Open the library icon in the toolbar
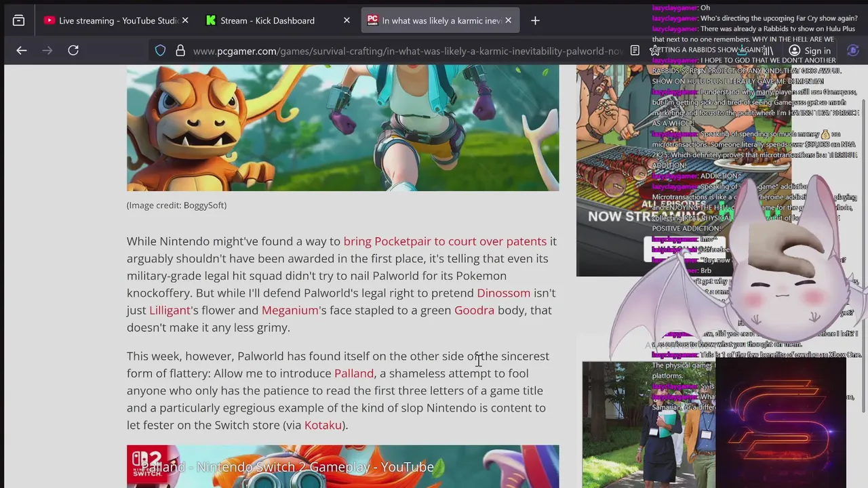868x488 pixels. tap(768, 51)
